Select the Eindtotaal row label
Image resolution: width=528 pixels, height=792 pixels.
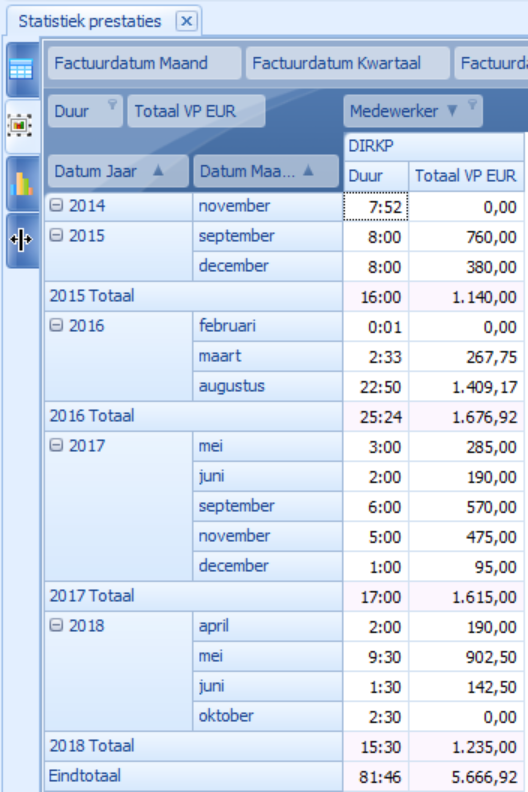194,776
